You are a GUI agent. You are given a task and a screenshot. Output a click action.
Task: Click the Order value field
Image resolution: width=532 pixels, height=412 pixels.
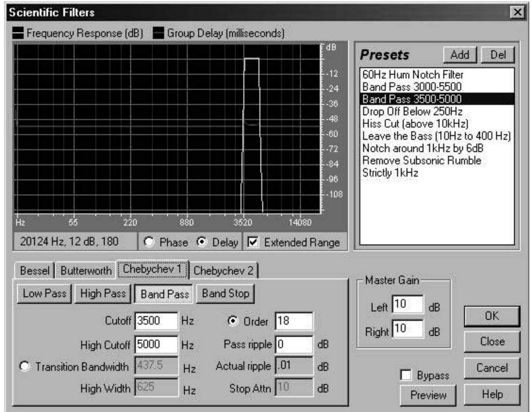pos(294,321)
